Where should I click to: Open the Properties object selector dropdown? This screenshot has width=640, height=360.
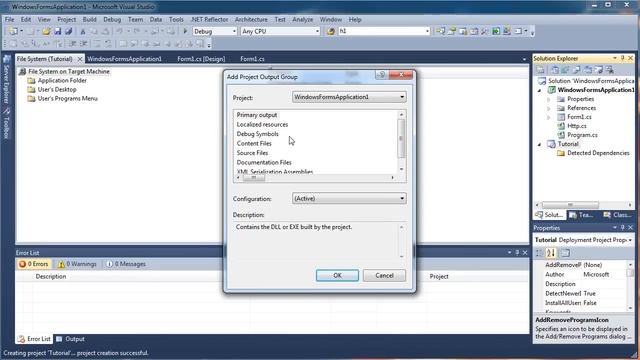click(631, 240)
